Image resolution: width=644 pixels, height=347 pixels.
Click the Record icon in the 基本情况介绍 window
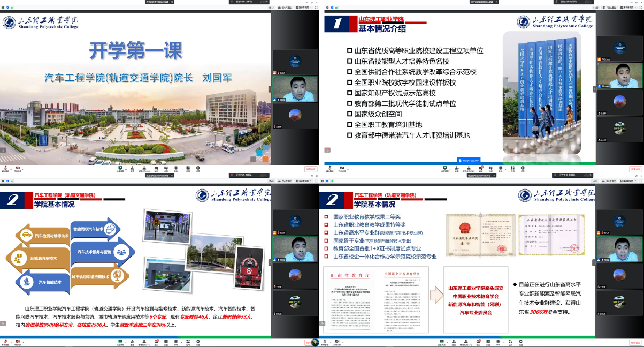[x=500, y=168]
